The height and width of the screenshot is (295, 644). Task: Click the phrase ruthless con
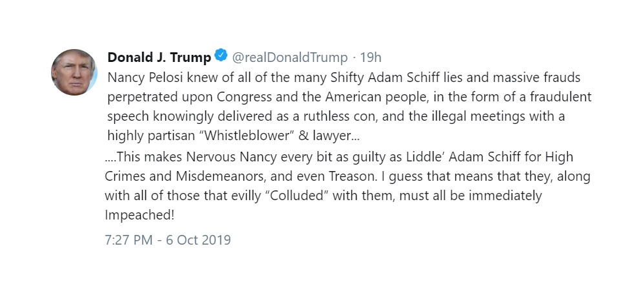point(340,117)
